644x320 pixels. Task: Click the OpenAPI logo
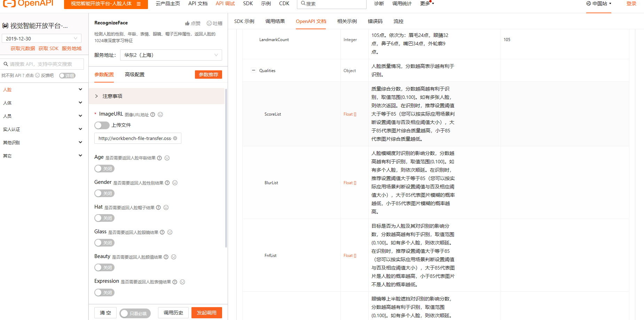pyautogui.click(x=28, y=3)
